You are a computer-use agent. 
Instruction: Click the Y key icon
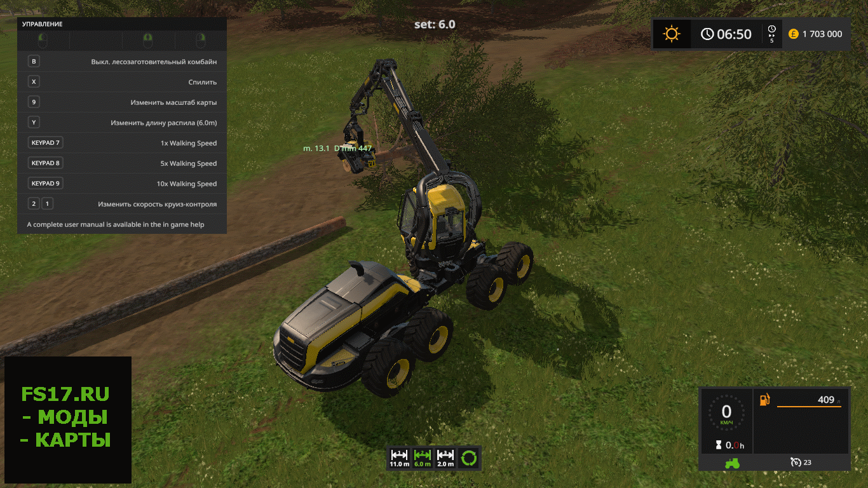(34, 123)
